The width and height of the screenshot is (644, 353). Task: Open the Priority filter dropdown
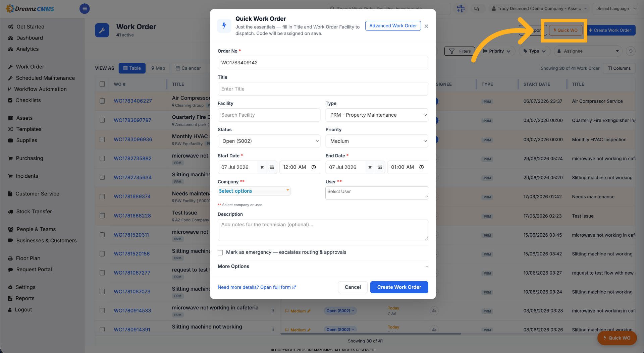point(497,51)
